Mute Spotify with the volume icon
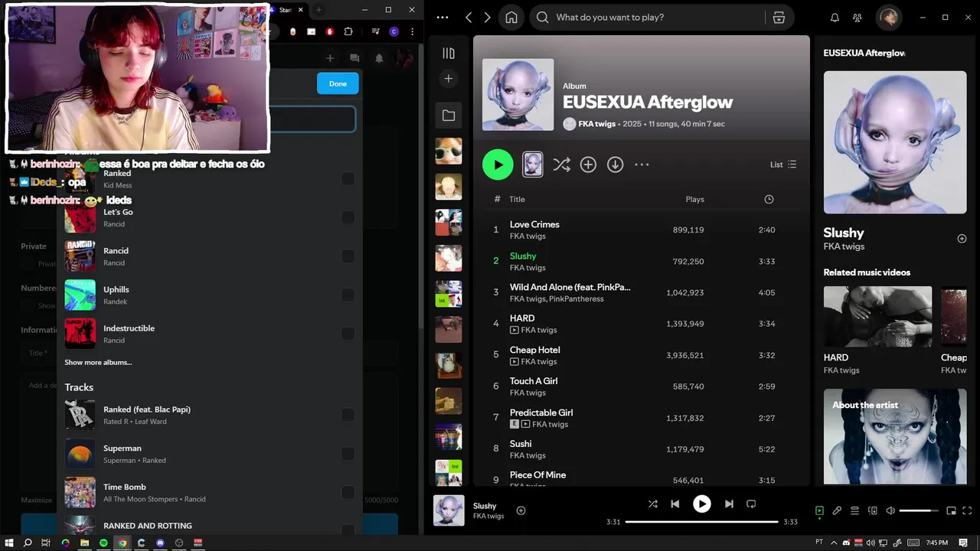Image resolution: width=980 pixels, height=551 pixels. pyautogui.click(x=890, y=510)
